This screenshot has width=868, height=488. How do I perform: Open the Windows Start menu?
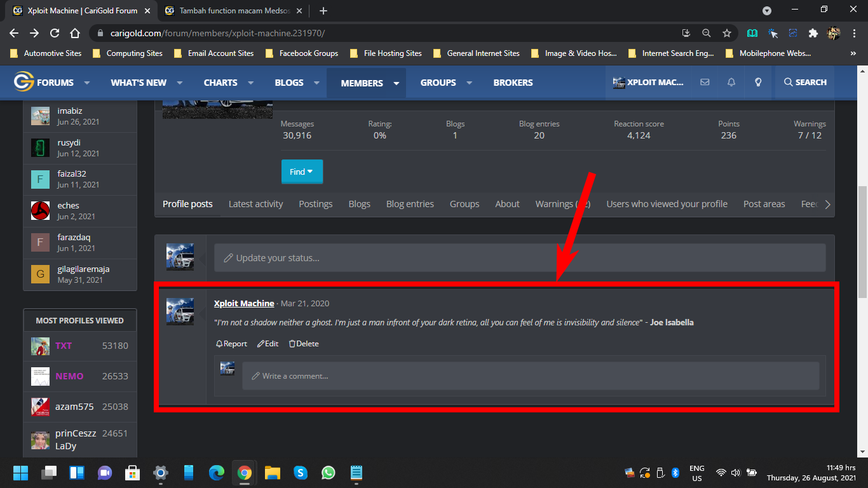[20, 473]
